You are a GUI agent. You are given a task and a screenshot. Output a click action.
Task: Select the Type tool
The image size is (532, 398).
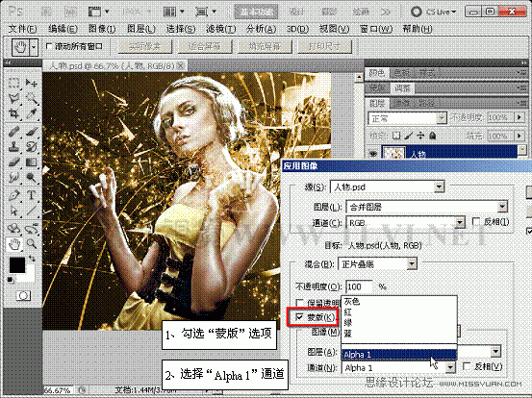[32, 195]
